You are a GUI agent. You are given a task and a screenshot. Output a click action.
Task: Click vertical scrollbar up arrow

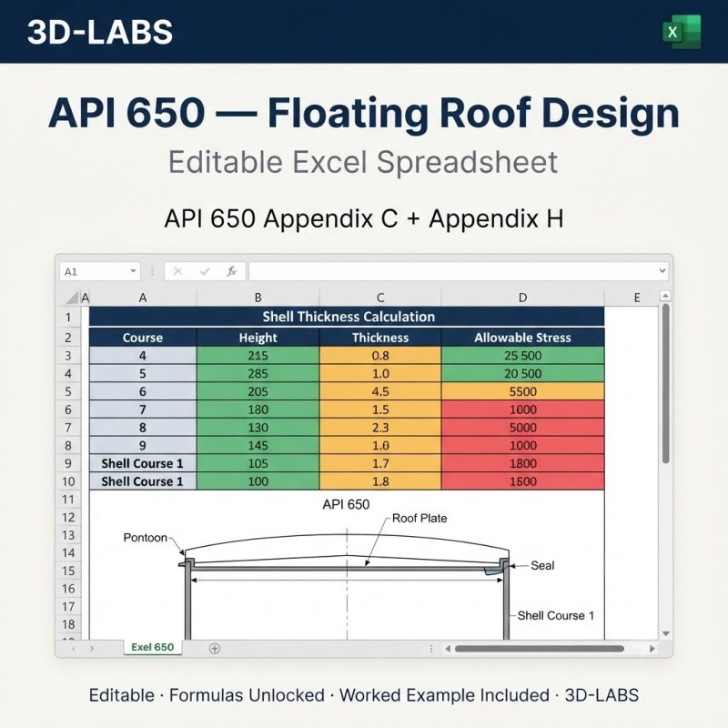click(665, 296)
